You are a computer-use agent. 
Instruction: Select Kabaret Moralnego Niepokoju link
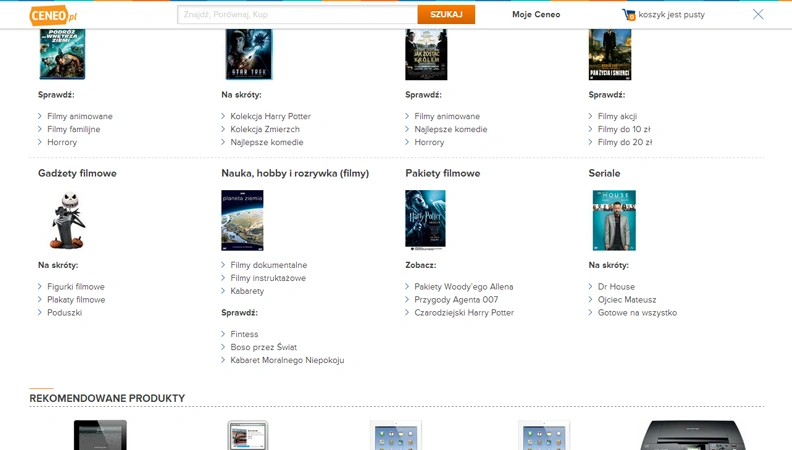[x=287, y=360]
